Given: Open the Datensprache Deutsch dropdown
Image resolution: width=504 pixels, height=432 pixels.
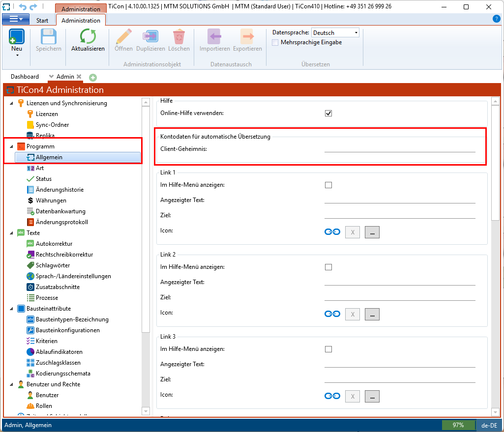Looking at the screenshot, I should 335,32.
